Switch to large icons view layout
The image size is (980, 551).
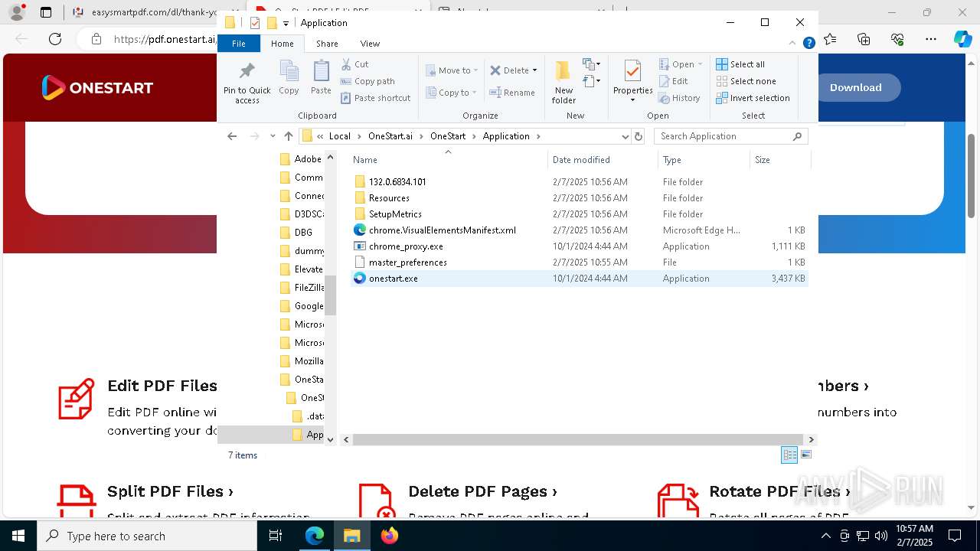click(805, 455)
